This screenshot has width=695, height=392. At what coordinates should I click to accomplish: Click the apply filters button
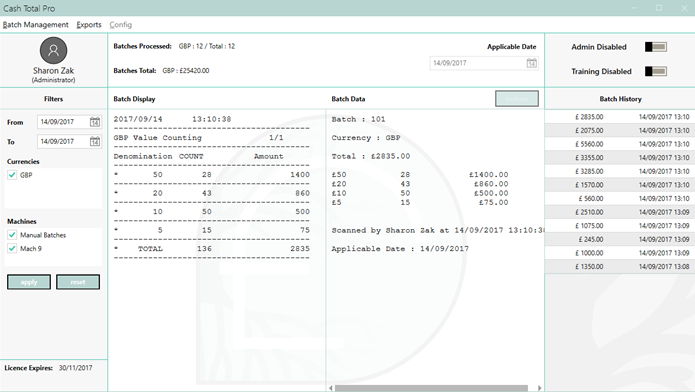[29, 282]
